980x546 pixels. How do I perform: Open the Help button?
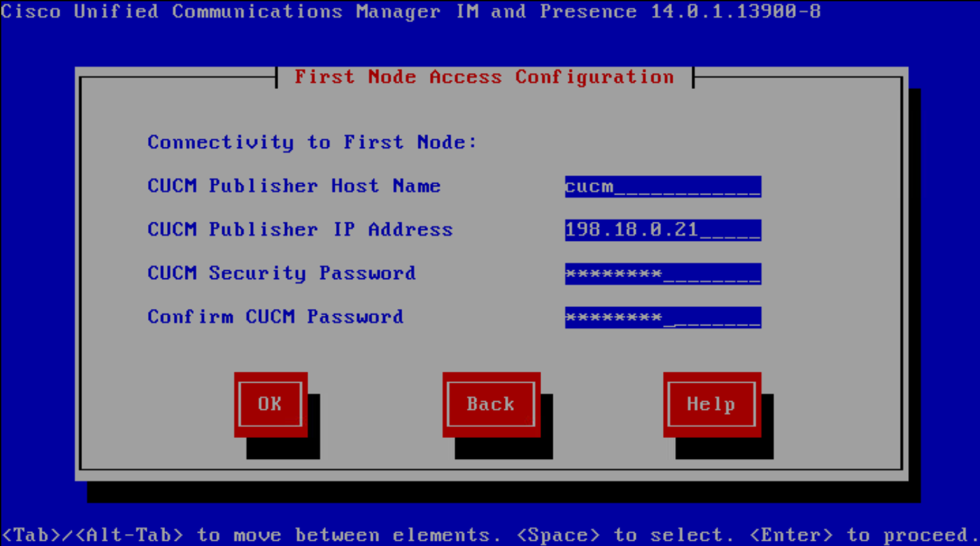[711, 404]
